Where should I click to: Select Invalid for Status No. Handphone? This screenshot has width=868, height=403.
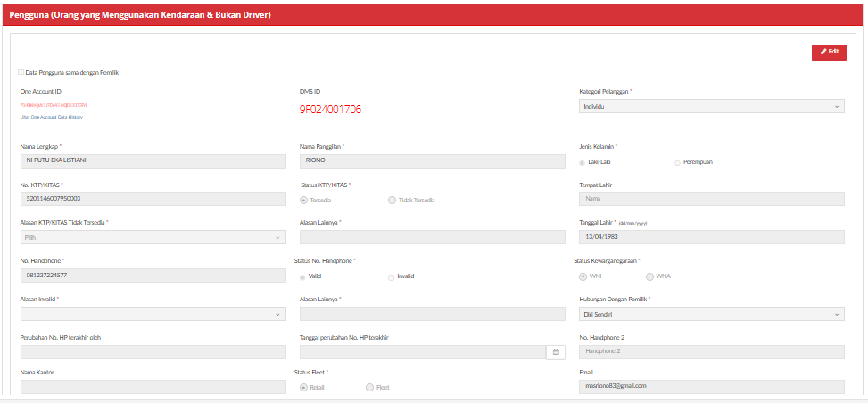coord(391,277)
